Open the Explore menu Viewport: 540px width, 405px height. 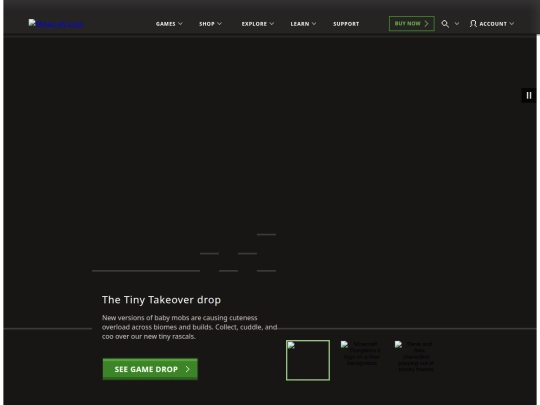tap(254, 24)
